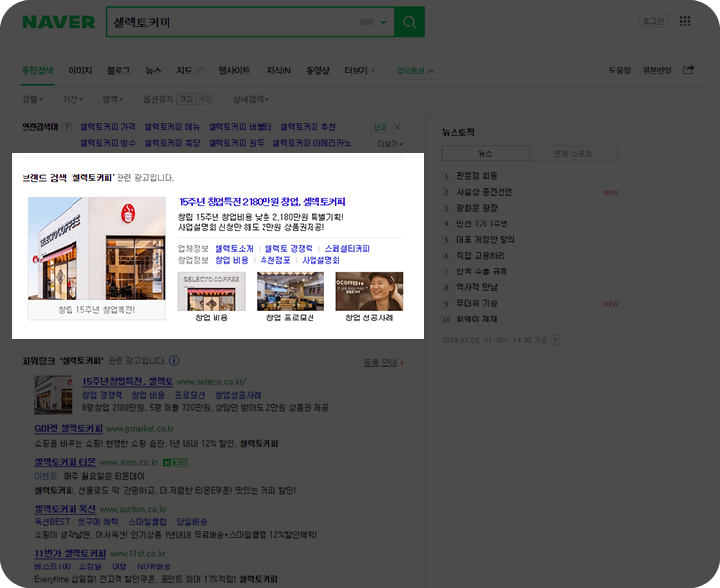This screenshot has height=588, width=720.
Task: Click the 사업설명회 link
Action: click(320, 260)
